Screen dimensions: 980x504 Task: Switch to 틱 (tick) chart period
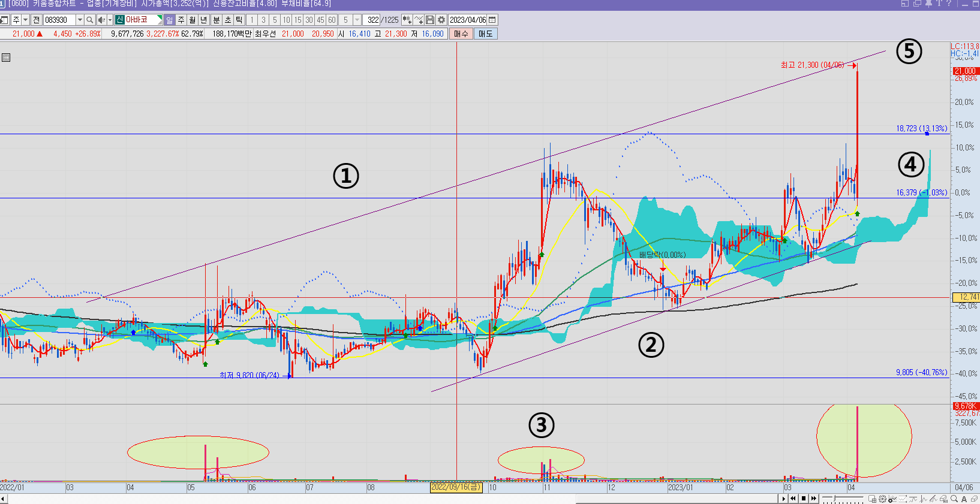pos(239,20)
